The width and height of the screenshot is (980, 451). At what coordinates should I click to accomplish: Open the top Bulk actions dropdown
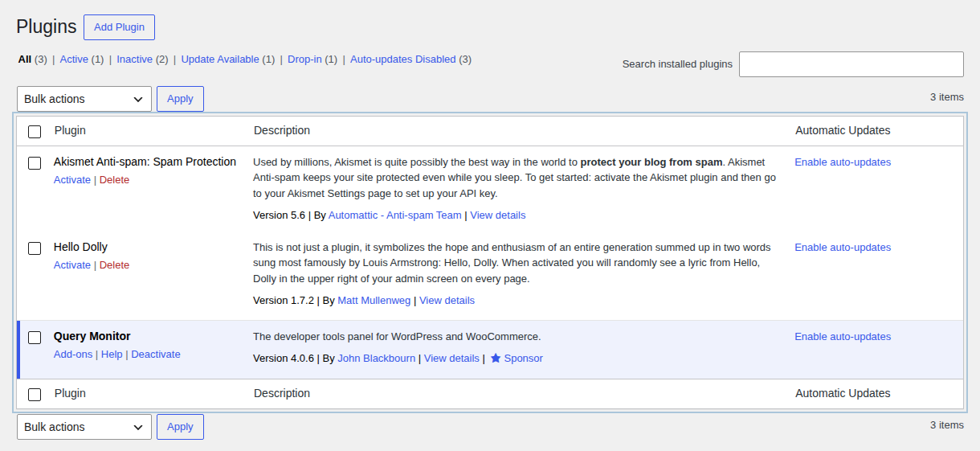point(84,99)
